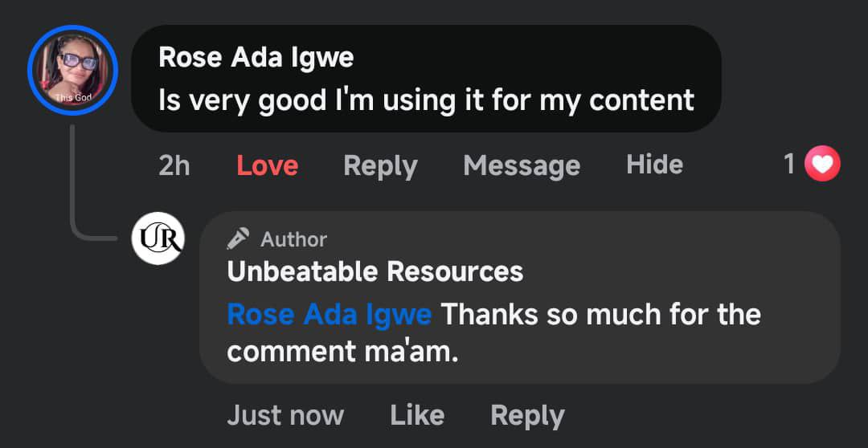This screenshot has width=868, height=448.
Task: Click the red heart reaction icon
Action: coord(822,165)
